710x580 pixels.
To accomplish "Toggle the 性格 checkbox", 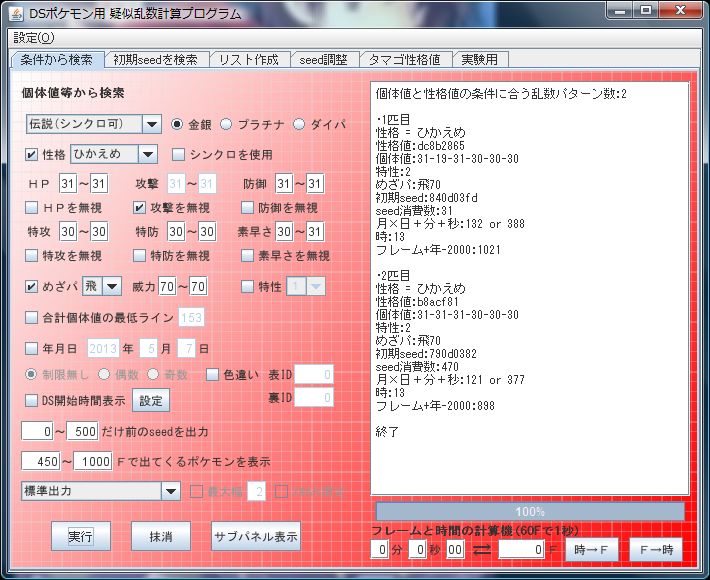I will click(31, 155).
